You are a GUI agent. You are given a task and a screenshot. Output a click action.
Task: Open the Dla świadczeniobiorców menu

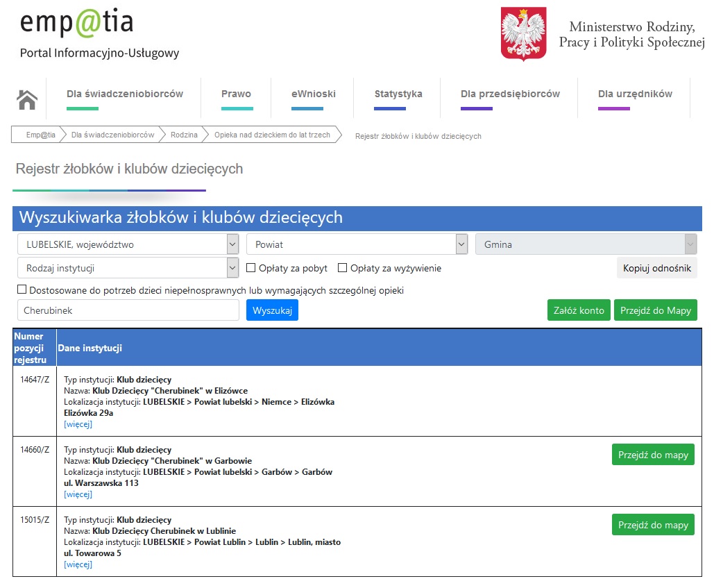125,94
